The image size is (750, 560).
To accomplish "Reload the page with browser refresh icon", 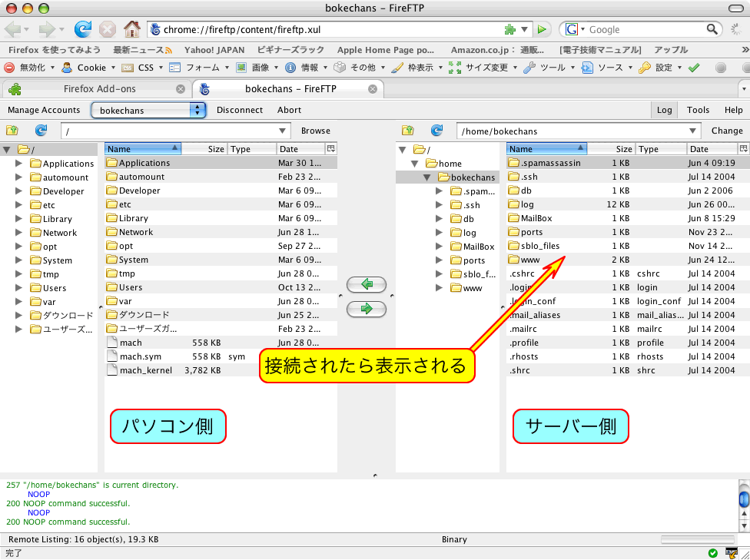I will click(x=82, y=29).
